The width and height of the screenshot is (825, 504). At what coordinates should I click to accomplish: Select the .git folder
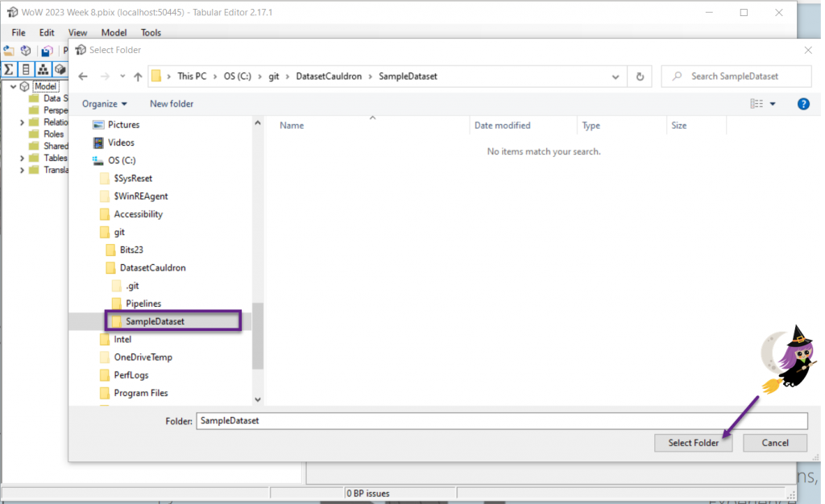[132, 285]
